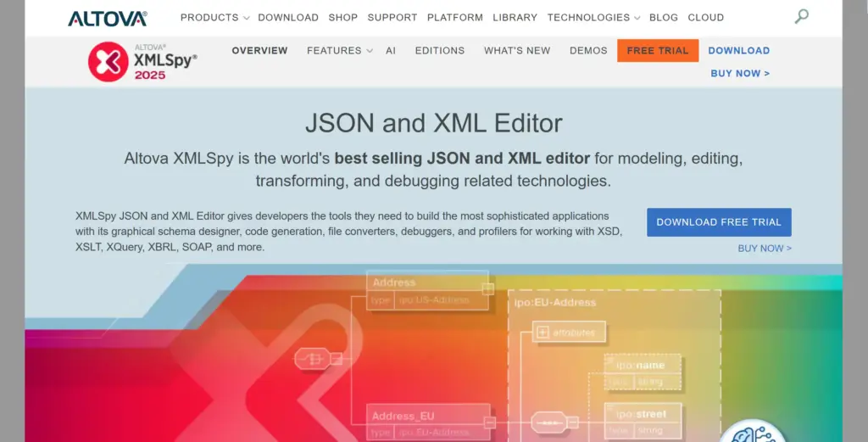Click the sequence compositor icon in the diagram

point(548,422)
